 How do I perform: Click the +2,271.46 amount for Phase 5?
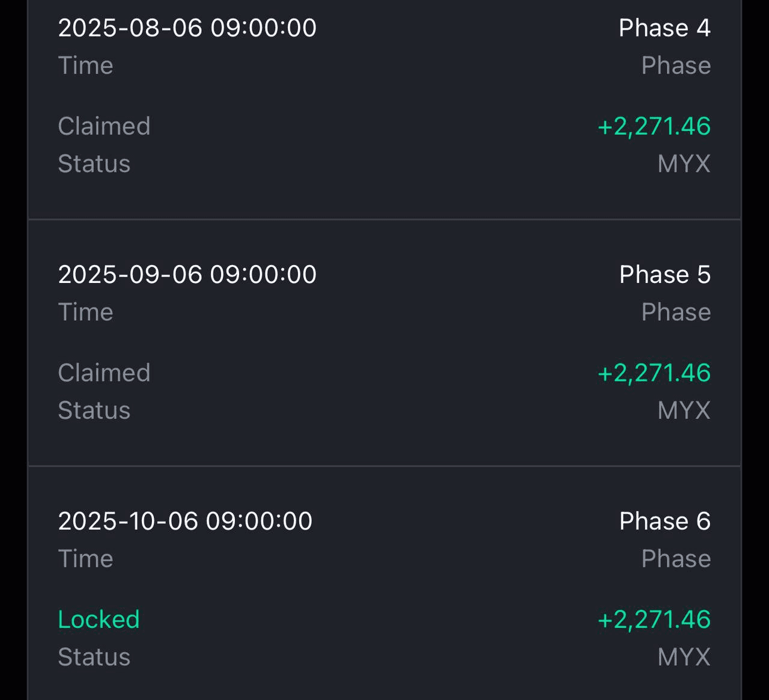coord(654,373)
